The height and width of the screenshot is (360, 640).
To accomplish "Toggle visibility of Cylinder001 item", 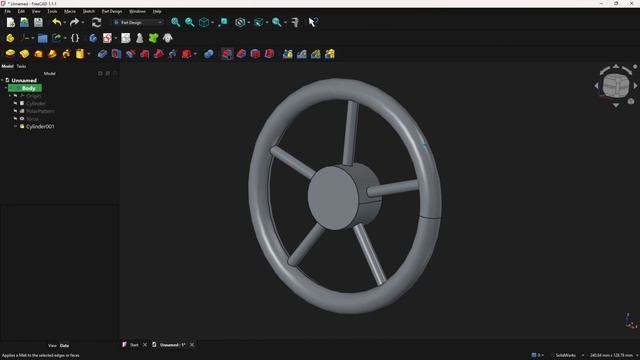I will pyautogui.click(x=16, y=127).
